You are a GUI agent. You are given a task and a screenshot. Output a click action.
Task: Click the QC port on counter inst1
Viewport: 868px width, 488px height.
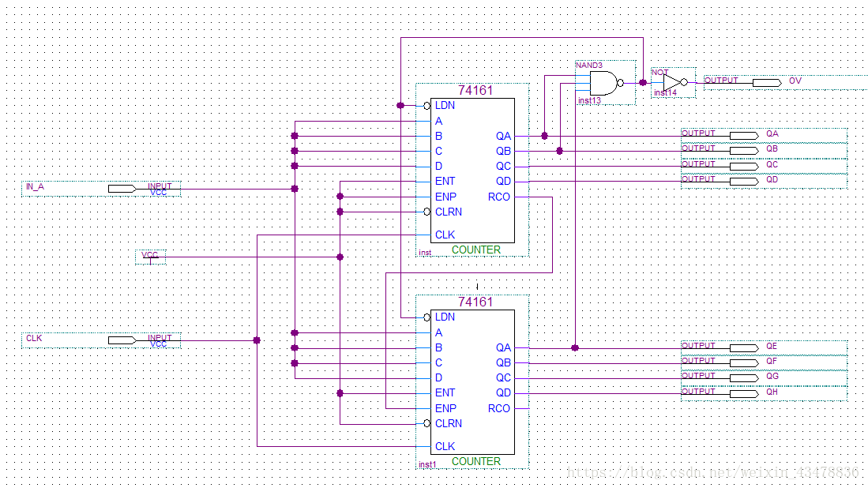(503, 378)
